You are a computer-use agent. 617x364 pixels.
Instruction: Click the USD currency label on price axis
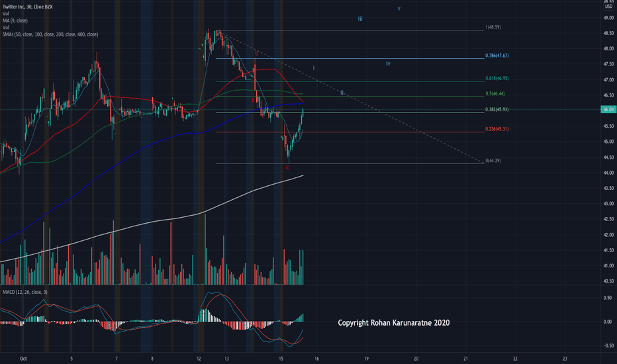609,7
